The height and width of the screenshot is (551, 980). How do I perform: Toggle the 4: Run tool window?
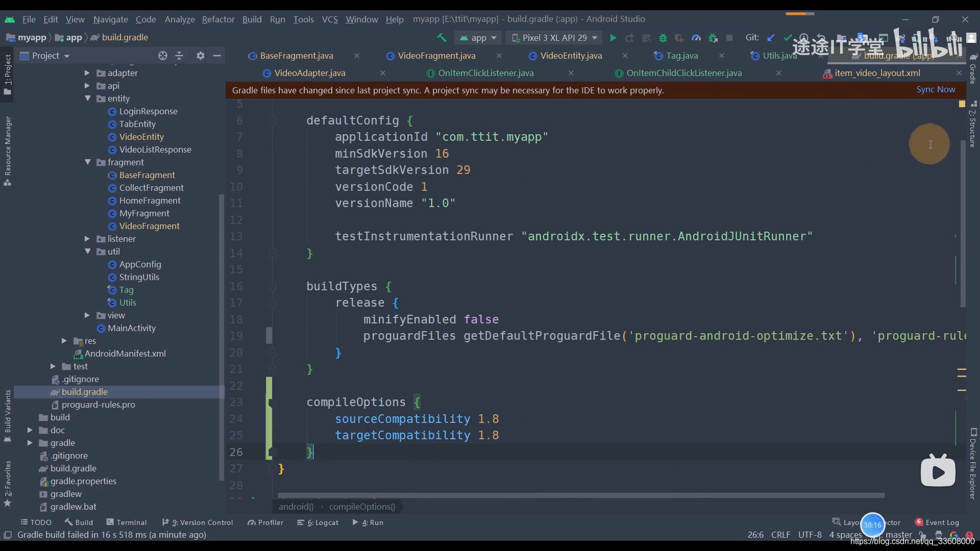coord(368,522)
